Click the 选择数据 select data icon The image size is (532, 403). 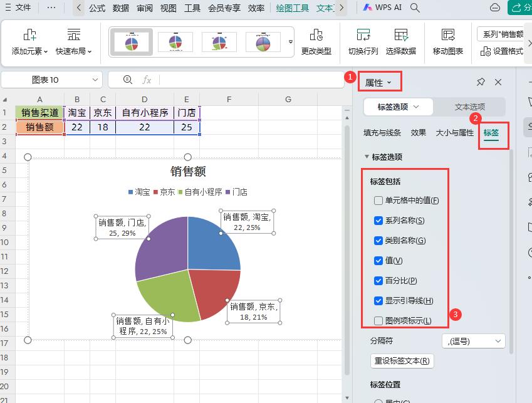coord(401,35)
